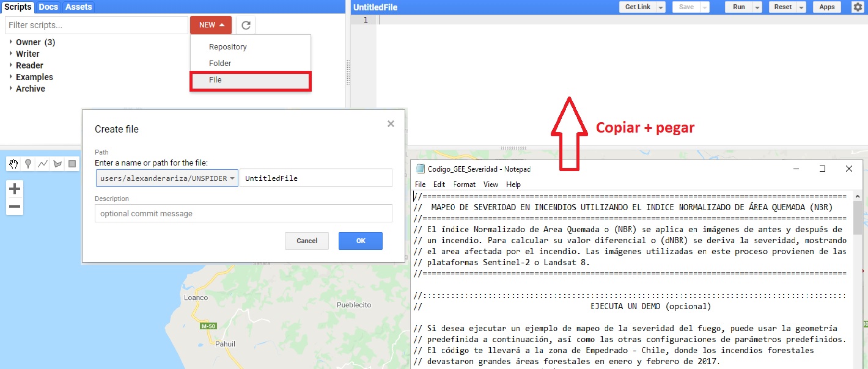Close the Create file dialog
This screenshot has width=868, height=369.
pyautogui.click(x=391, y=124)
